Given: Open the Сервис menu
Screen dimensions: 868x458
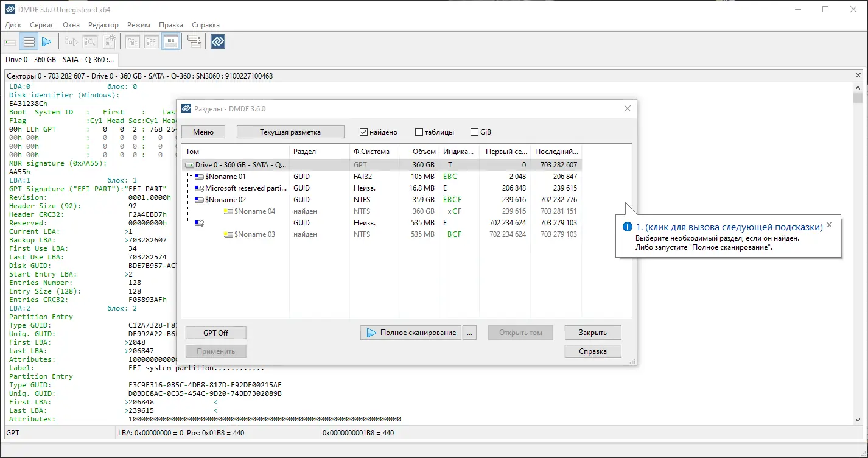Looking at the screenshot, I should click(x=42, y=25).
